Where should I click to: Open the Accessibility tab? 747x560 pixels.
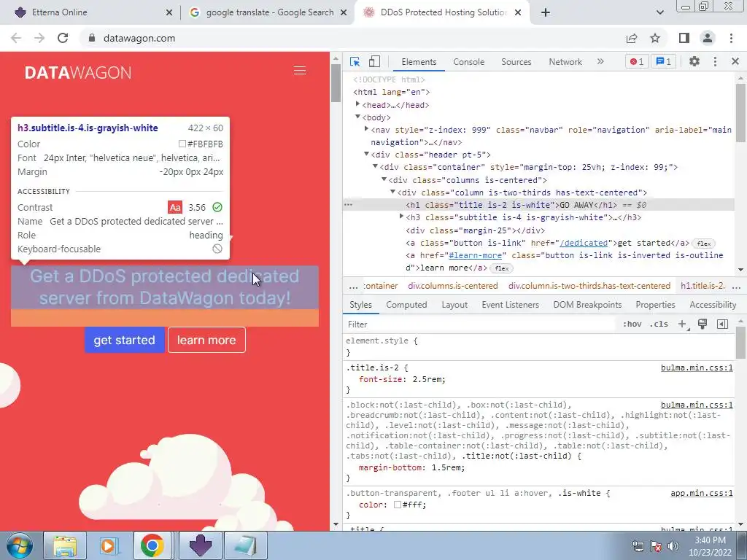click(x=713, y=305)
